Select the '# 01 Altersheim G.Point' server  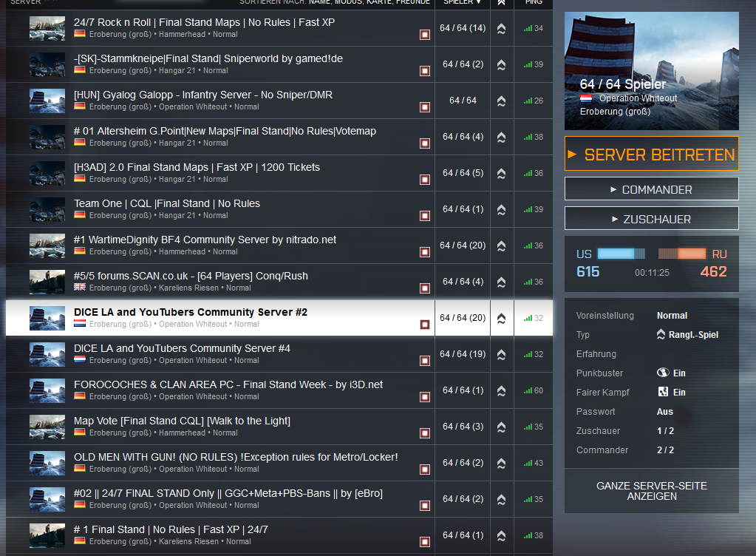(x=279, y=137)
